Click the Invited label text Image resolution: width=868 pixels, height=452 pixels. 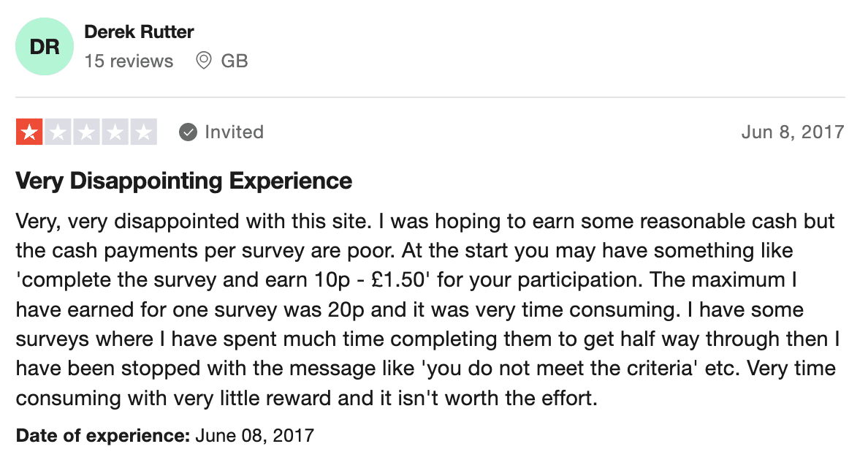(x=234, y=132)
